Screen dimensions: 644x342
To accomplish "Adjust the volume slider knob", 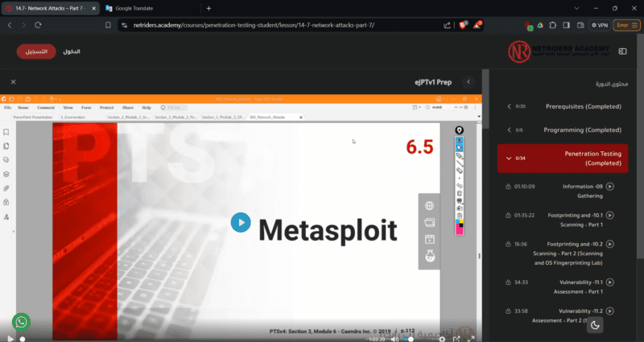I will (x=411, y=339).
